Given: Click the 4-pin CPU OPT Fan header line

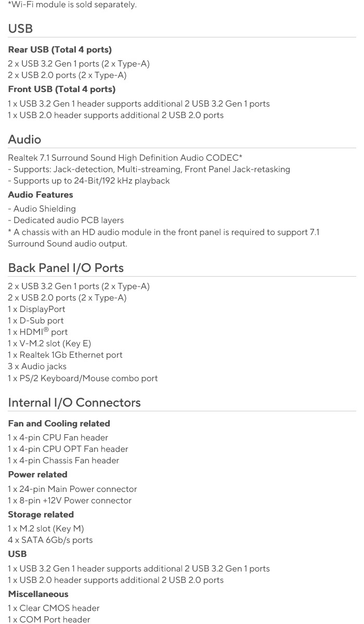Looking at the screenshot, I should tap(68, 449).
